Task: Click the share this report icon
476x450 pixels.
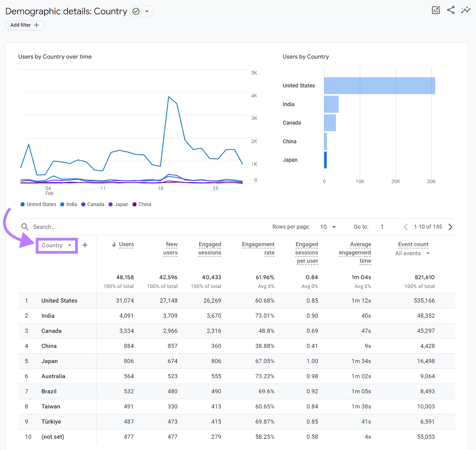Action: point(451,10)
